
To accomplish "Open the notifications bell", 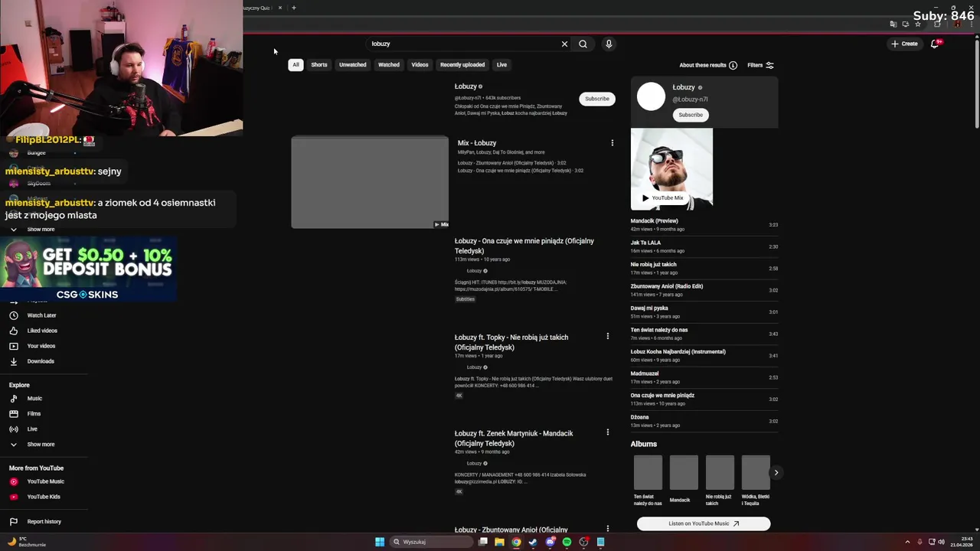I will pyautogui.click(x=935, y=44).
